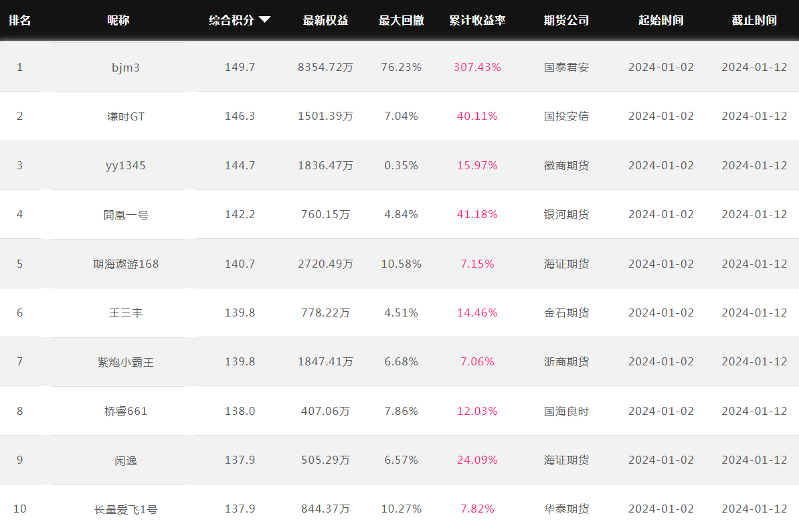Click the 浙商期货 company cell
Image resolution: width=799 pixels, height=532 pixels.
tap(566, 362)
